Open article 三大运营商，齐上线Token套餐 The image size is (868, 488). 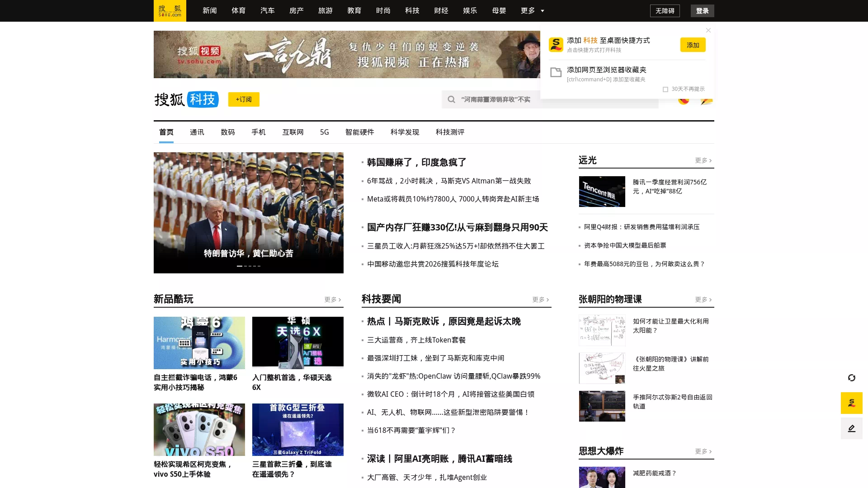[416, 340]
